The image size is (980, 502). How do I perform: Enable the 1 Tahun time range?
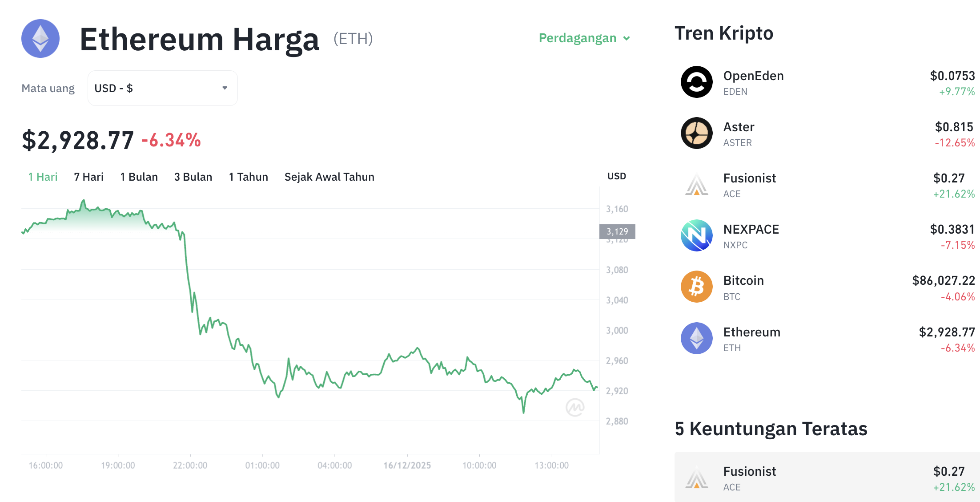(248, 177)
